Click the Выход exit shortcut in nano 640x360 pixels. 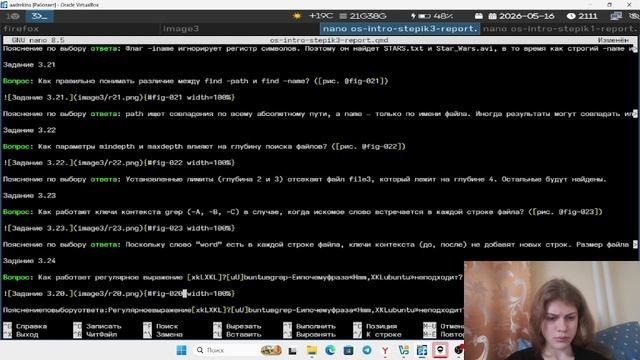21,334
